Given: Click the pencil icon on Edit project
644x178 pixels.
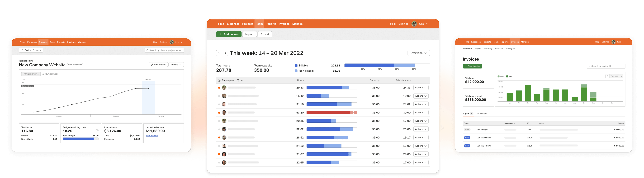Looking at the screenshot, I should [x=152, y=64].
